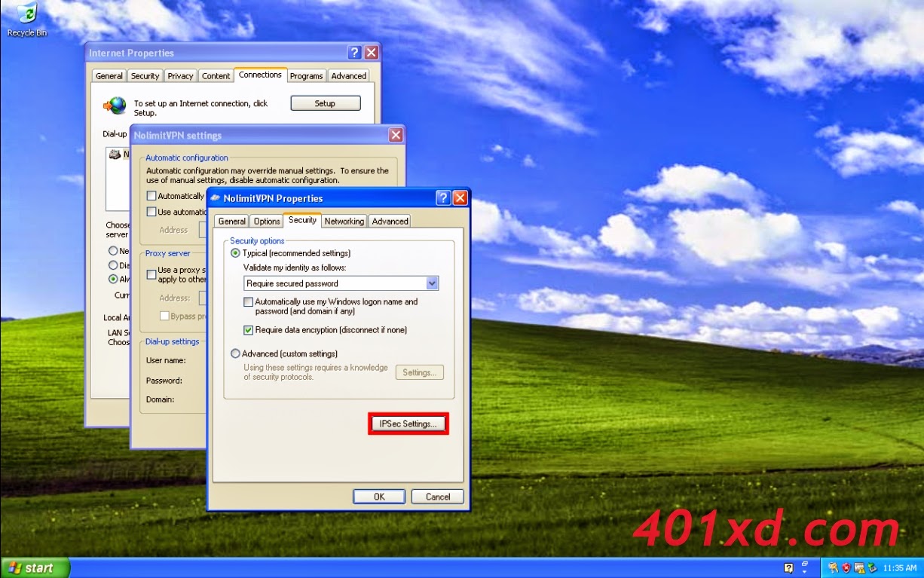Open the Recycle Bin desktop icon

[x=26, y=20]
